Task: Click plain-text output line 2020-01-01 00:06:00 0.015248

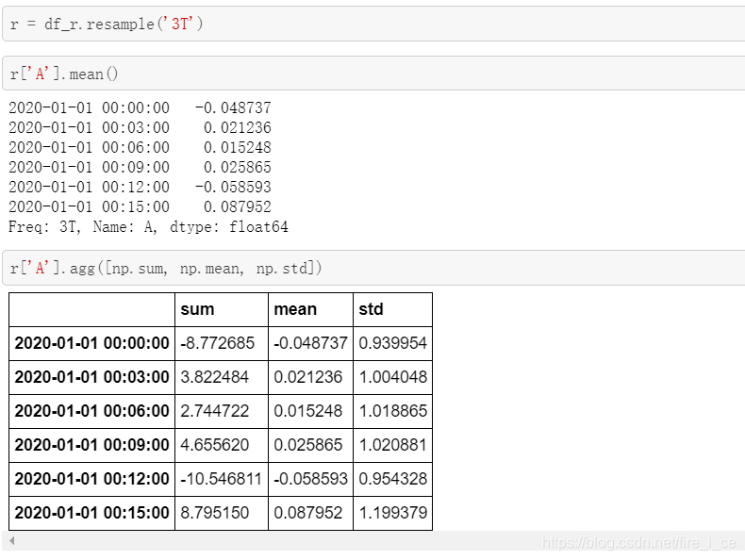Action: pos(140,148)
